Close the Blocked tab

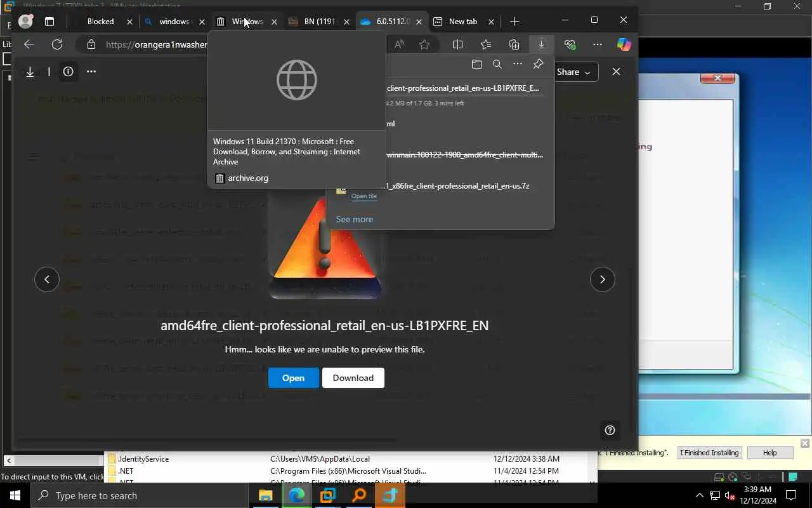[129, 21]
